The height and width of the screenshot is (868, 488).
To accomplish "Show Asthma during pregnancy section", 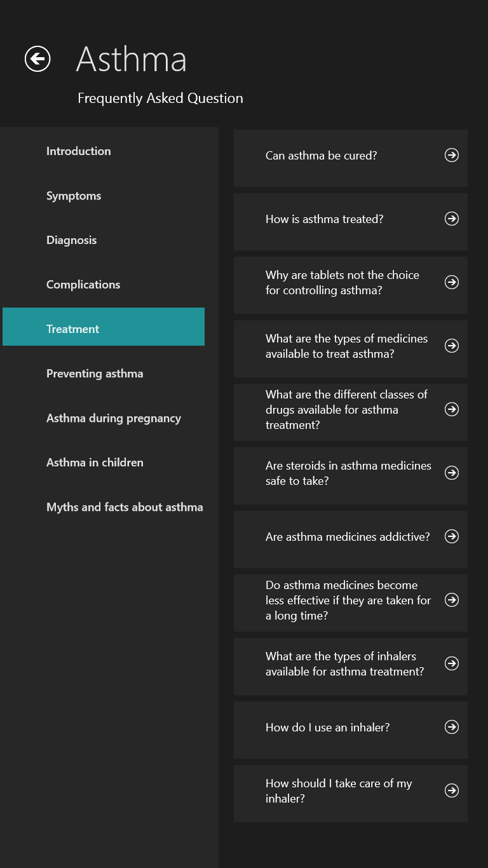I will pos(114,418).
